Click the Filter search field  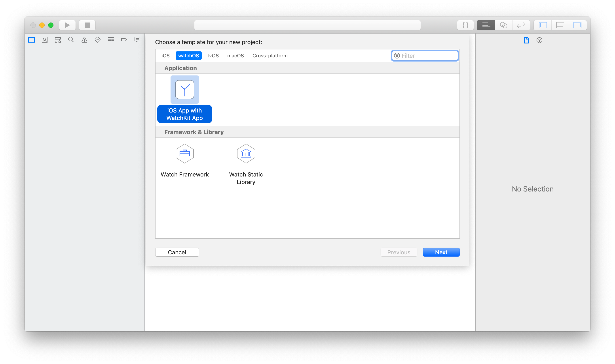[425, 56]
